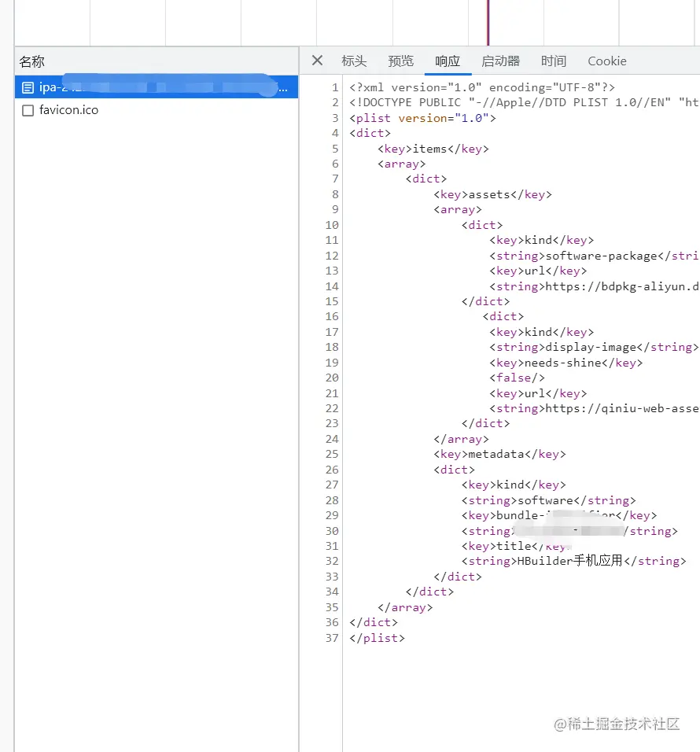Select the ipa request row
Image resolution: width=700 pixels, height=752 pixels.
click(x=157, y=87)
